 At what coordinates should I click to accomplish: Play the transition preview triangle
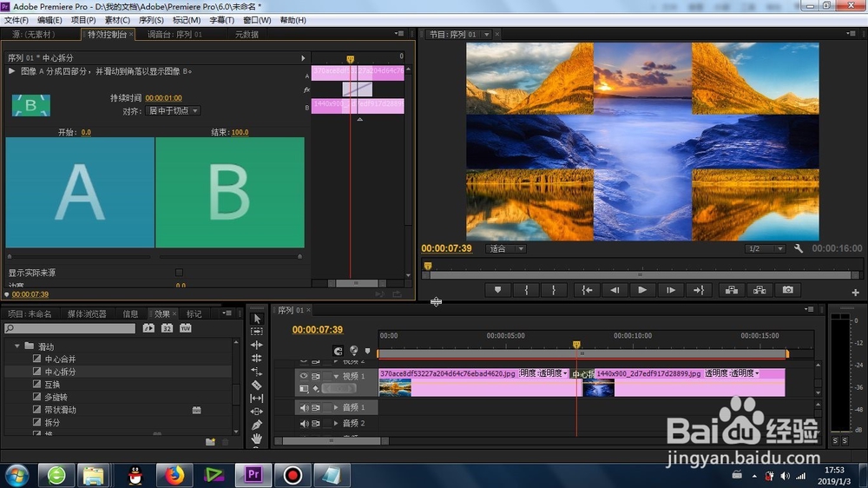point(11,71)
